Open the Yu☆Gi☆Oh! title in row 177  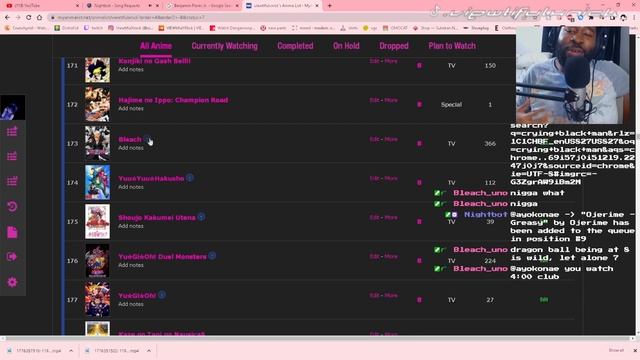[x=137, y=296]
